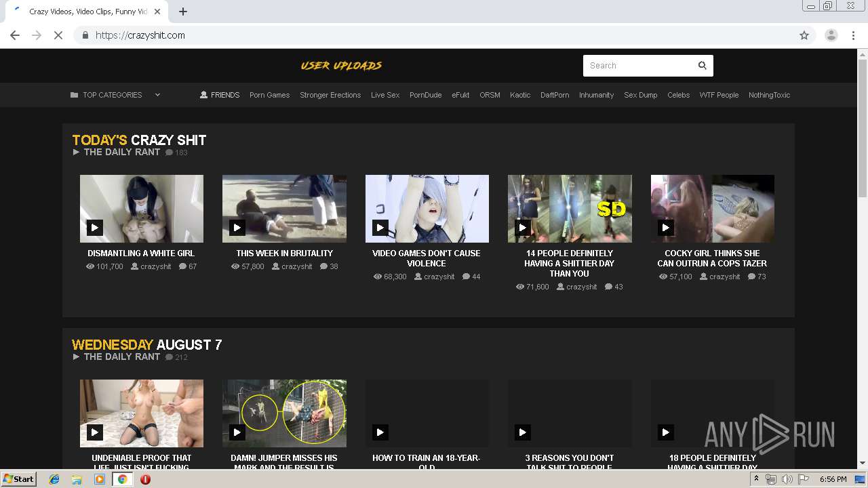Viewport: 868px width, 488px height.
Task: Launch Internet Explorer from taskbar
Action: tap(54, 479)
